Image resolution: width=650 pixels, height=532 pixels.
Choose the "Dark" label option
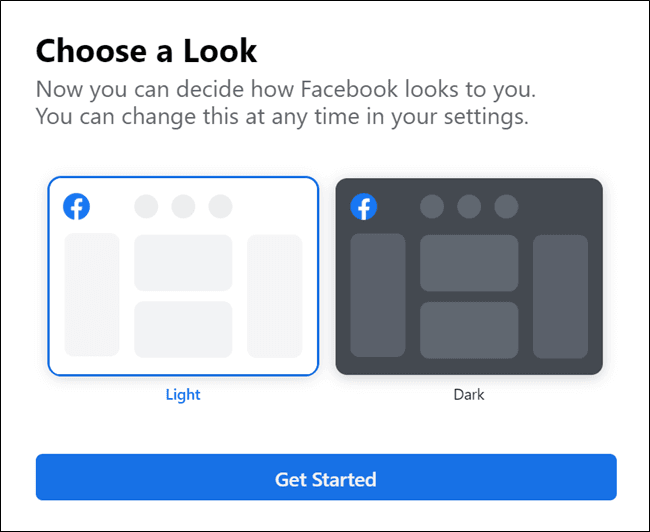(469, 394)
